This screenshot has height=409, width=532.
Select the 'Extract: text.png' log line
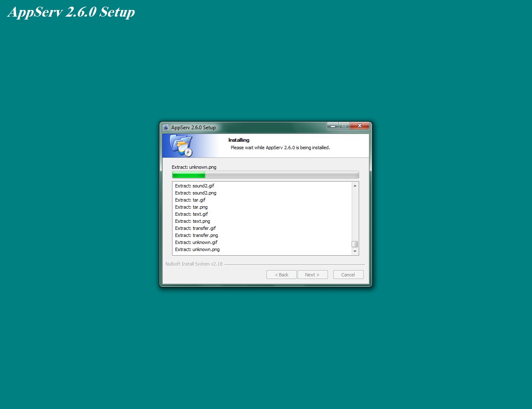pyautogui.click(x=192, y=221)
